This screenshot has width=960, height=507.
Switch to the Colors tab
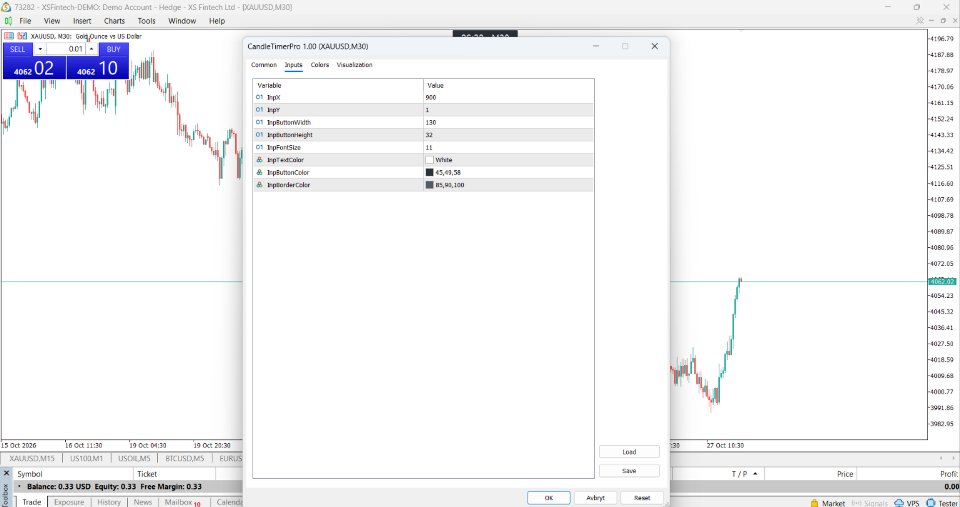point(320,65)
